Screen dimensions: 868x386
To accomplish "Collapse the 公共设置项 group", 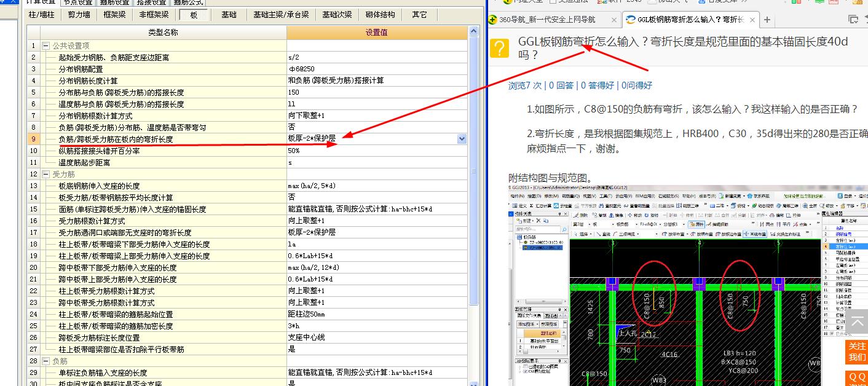I will tap(45, 45).
